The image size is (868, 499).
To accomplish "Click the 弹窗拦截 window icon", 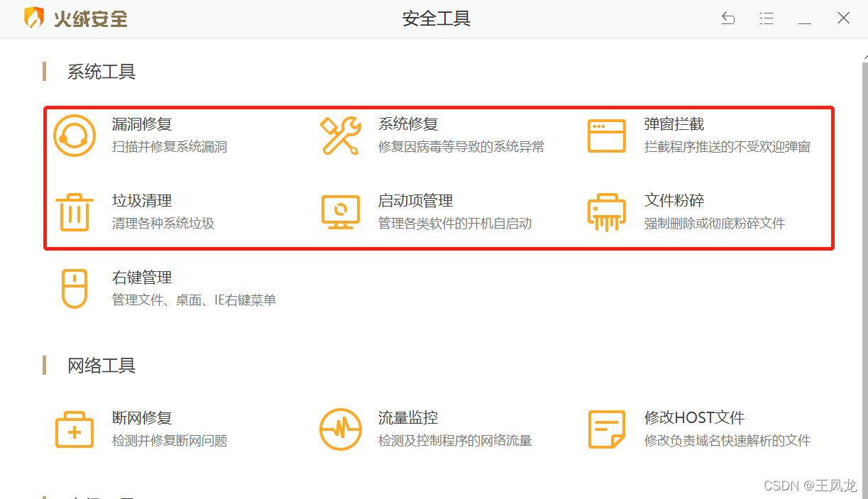I will coord(607,136).
